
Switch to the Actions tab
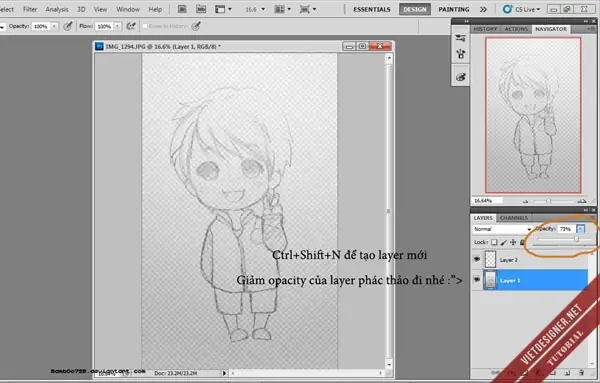click(x=516, y=29)
